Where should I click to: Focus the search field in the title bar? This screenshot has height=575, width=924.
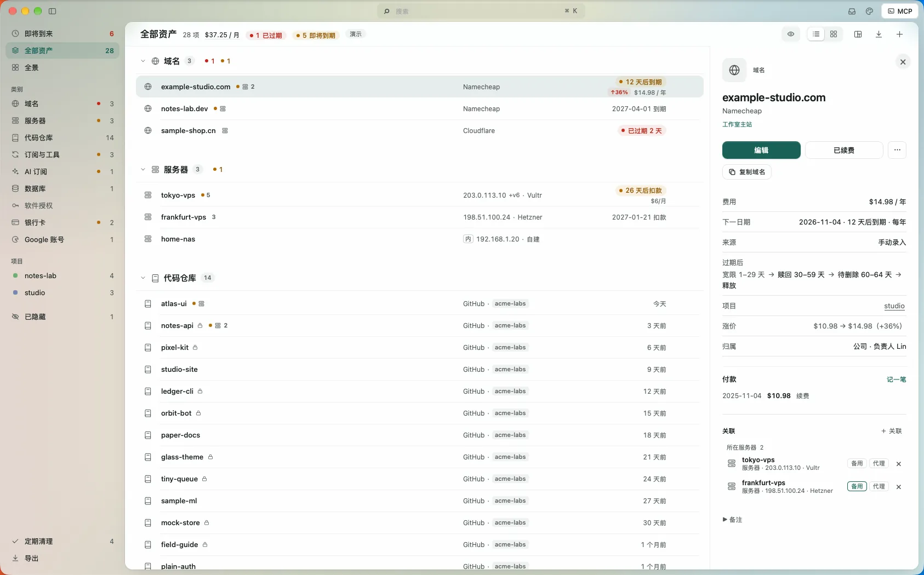click(481, 11)
